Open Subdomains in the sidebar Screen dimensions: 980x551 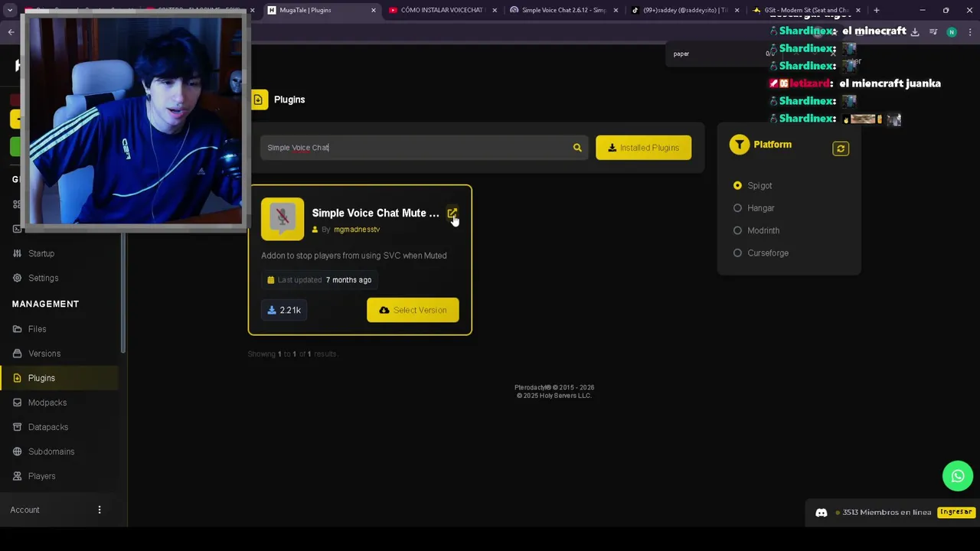51,452
